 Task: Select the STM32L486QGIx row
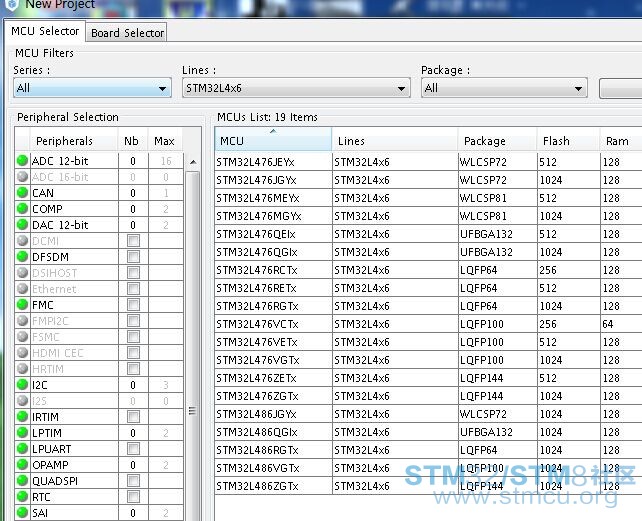tap(428, 432)
